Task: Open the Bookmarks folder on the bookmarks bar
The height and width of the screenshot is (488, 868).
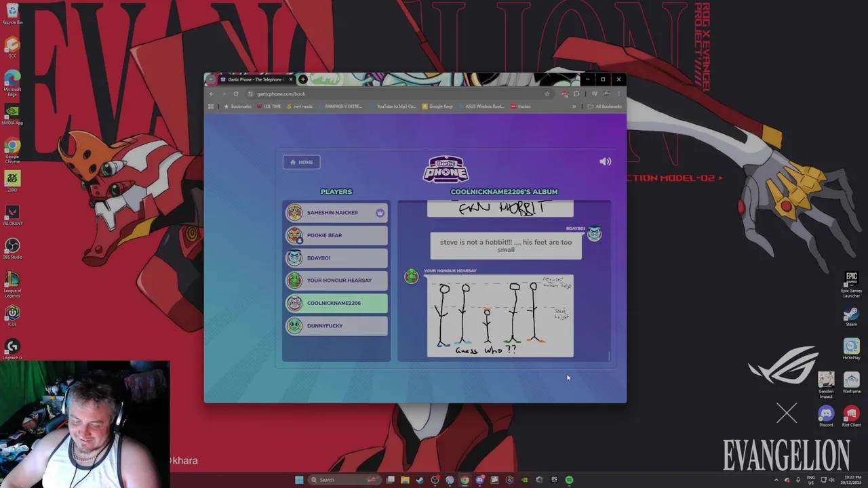Action: coord(238,106)
